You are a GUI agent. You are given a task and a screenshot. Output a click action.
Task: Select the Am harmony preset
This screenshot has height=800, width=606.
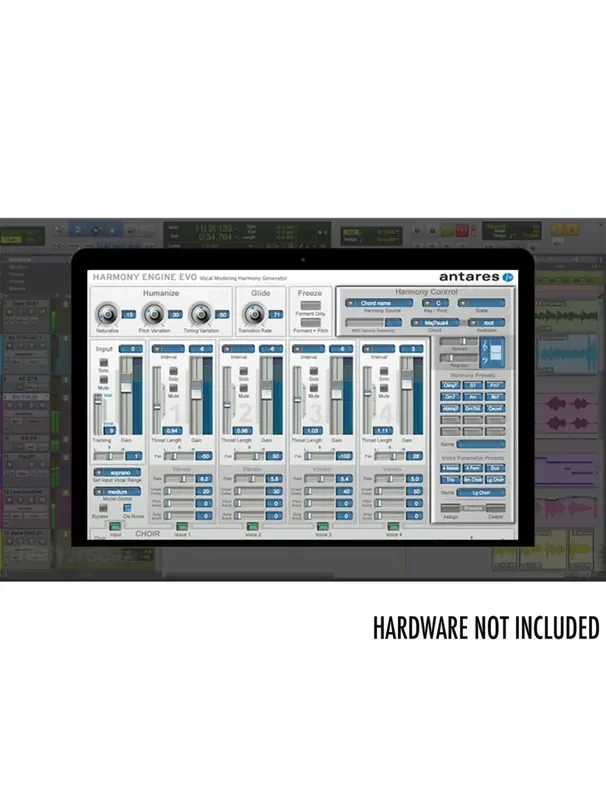click(x=472, y=397)
